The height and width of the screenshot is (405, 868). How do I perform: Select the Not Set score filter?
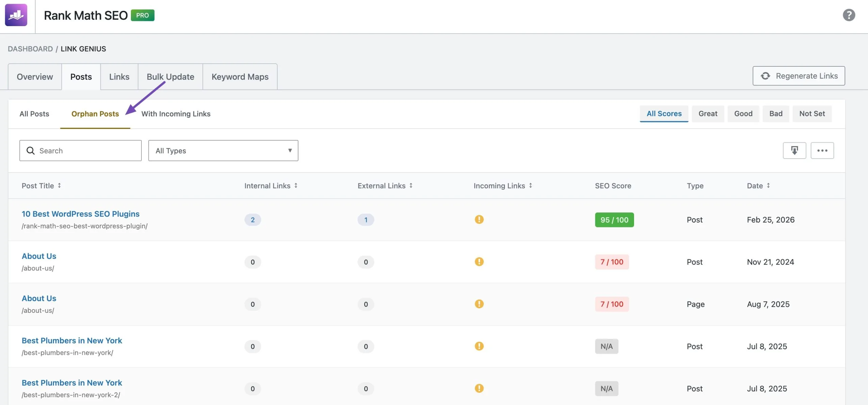point(812,114)
